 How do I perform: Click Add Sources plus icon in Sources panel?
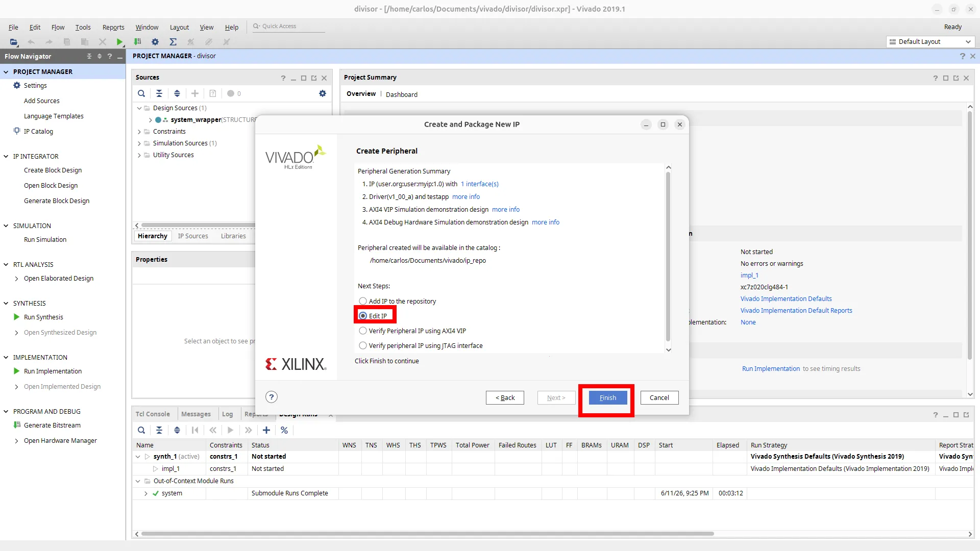(x=195, y=93)
